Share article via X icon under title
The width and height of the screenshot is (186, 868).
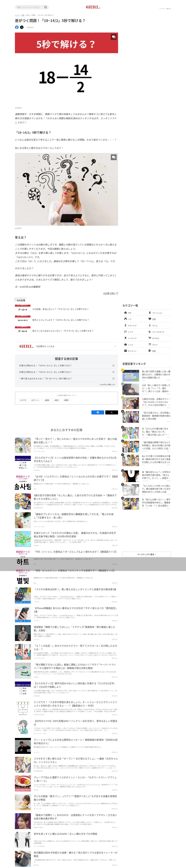tap(22, 27)
